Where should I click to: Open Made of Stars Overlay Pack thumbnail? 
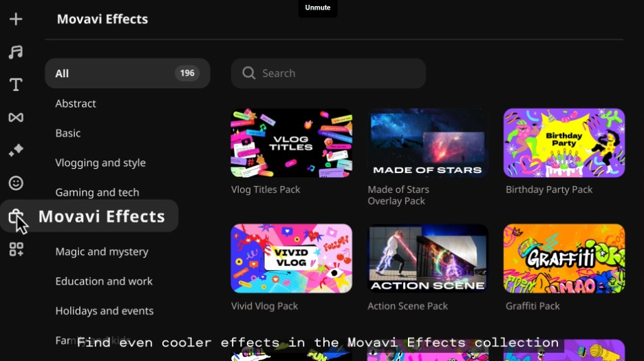427,143
